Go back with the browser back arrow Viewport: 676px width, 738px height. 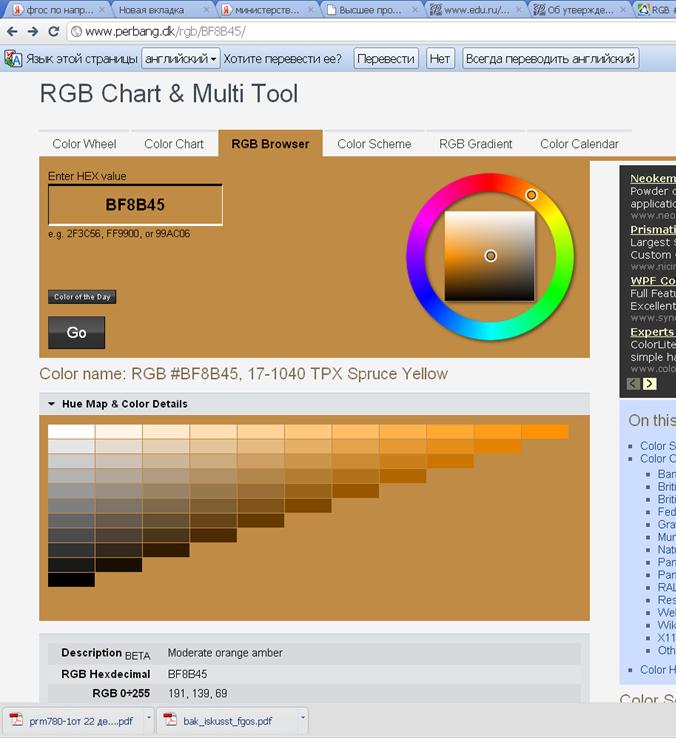pyautogui.click(x=12, y=32)
